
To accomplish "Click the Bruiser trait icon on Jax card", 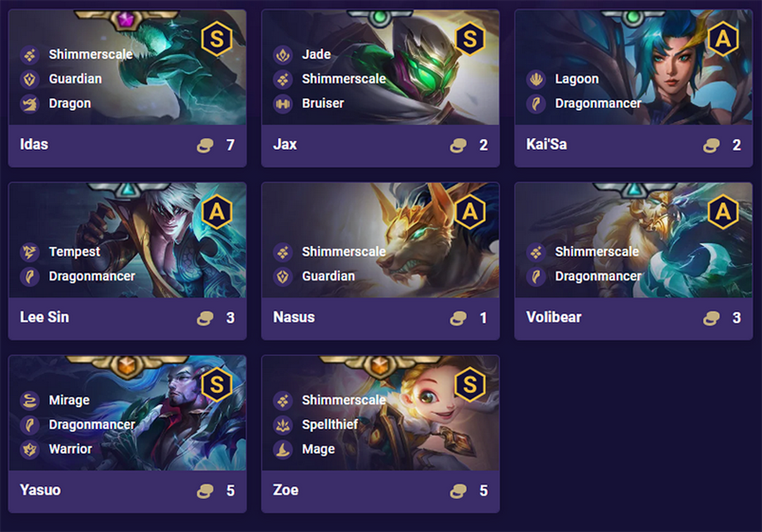I will pos(283,103).
